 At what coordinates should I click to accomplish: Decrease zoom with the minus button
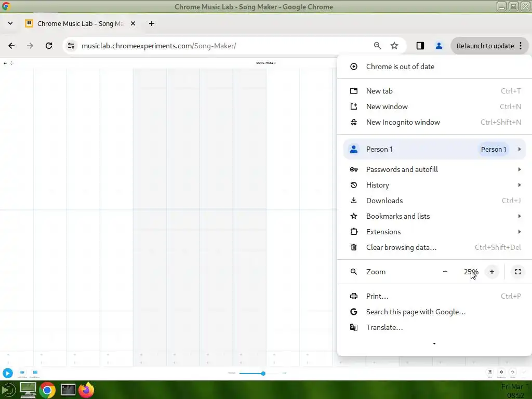(445, 272)
